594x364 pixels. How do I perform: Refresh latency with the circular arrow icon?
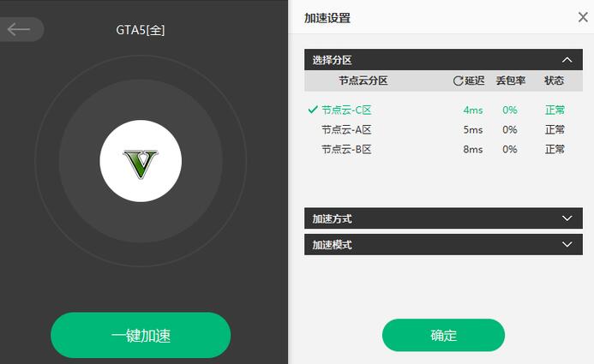click(x=458, y=81)
